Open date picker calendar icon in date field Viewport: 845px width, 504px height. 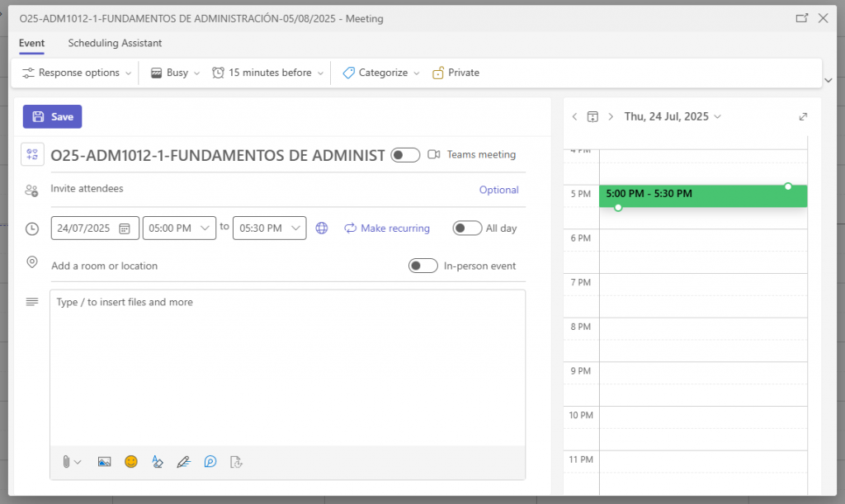click(125, 228)
